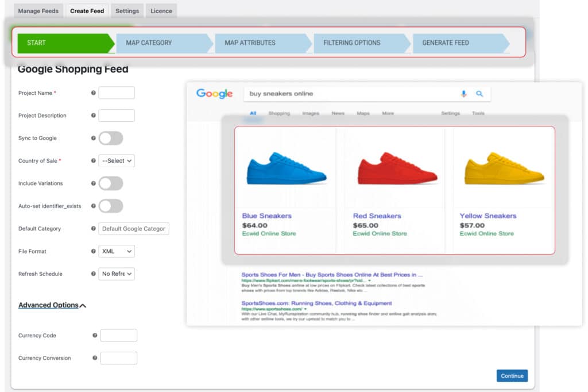The width and height of the screenshot is (588, 392).
Task: Enable the Auto-set identifier_exists toggle
Action: [110, 206]
